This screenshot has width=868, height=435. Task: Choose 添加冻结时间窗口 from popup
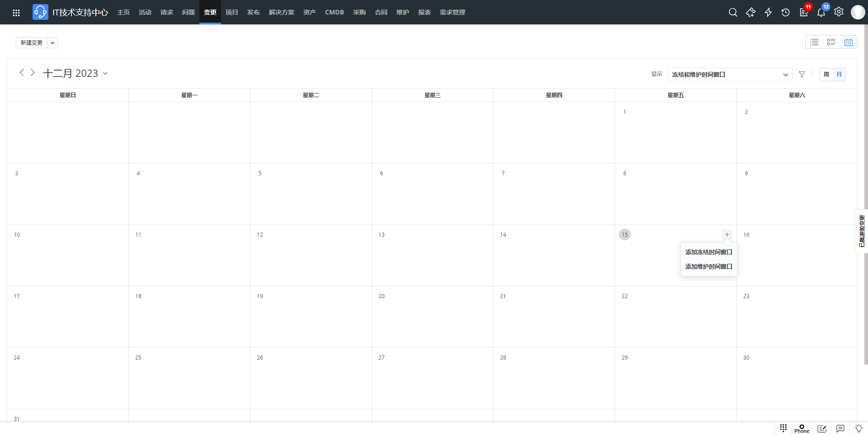[708, 252]
